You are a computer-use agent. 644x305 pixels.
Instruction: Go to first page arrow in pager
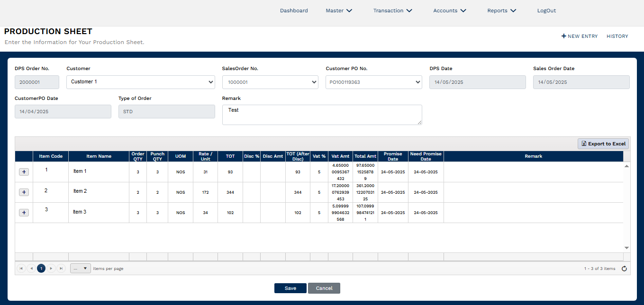click(21, 269)
